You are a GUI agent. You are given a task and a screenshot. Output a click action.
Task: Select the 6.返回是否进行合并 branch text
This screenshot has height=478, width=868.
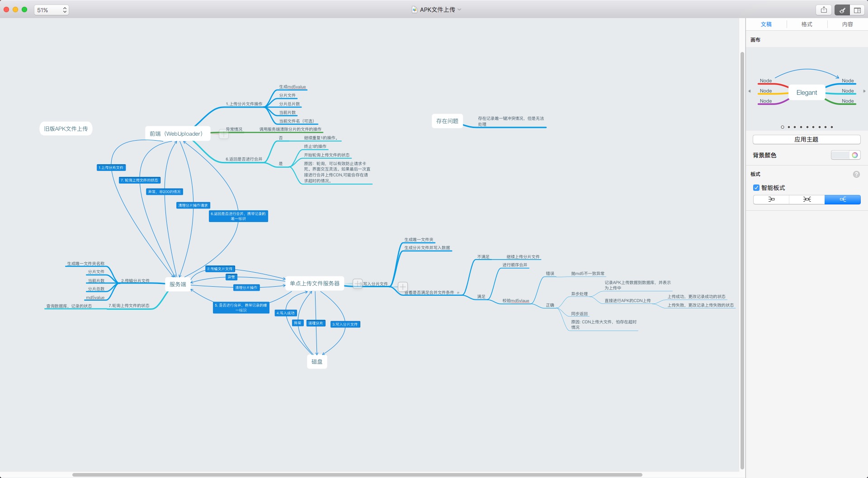pos(244,159)
